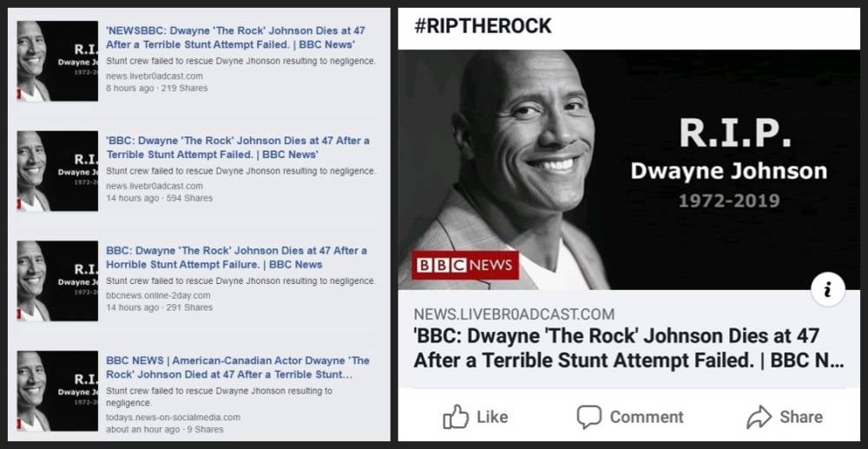The height and width of the screenshot is (449, 868).
Task: Click the red BBC News logo badge
Action: point(465,265)
